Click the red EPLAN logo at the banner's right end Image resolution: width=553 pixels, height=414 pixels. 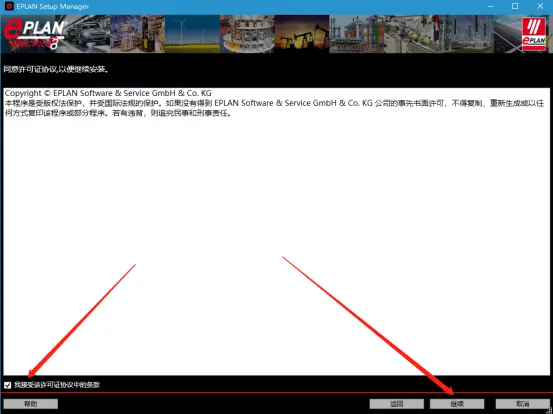534,34
